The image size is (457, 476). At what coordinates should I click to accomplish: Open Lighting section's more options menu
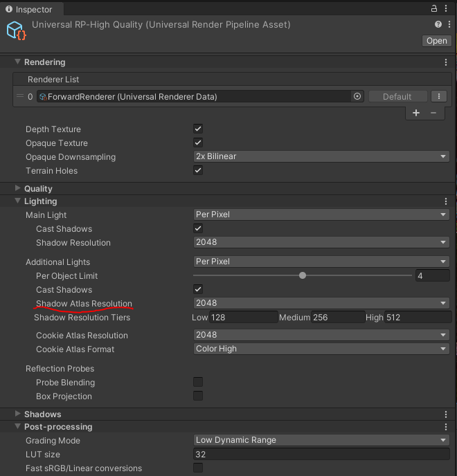pos(446,201)
